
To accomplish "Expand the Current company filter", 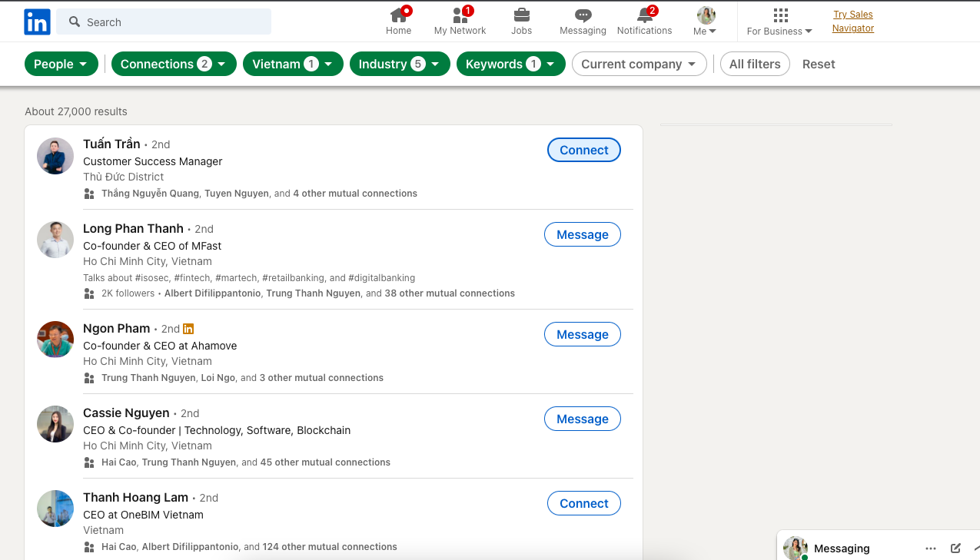I will click(639, 65).
